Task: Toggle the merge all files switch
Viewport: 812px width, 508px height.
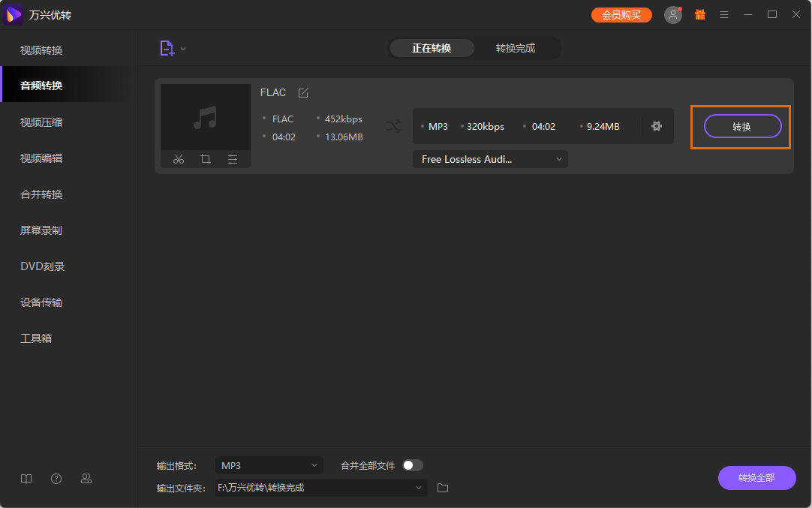Action: pos(413,465)
